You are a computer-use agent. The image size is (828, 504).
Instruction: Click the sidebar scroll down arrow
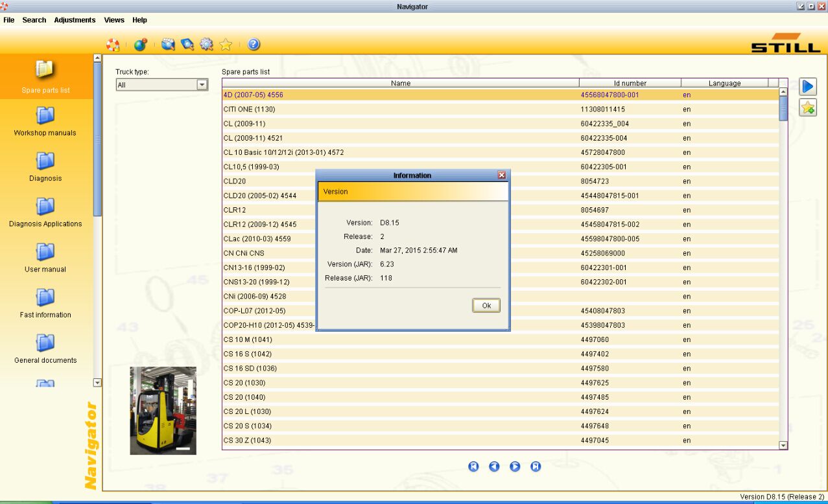coord(98,383)
